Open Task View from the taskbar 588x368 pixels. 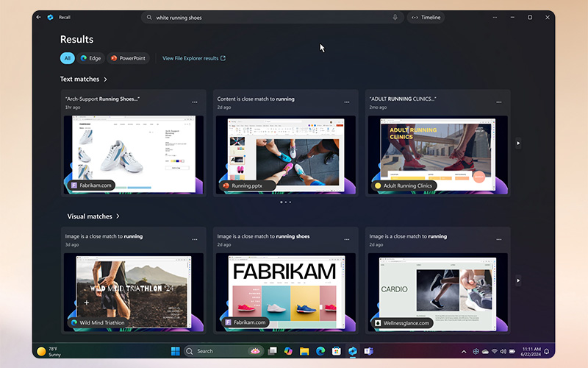(x=273, y=351)
